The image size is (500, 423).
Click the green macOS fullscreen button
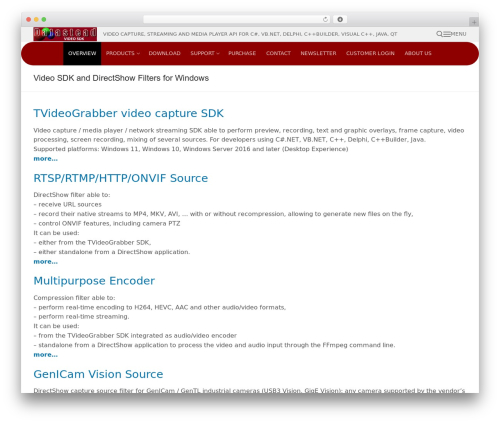[x=44, y=19]
